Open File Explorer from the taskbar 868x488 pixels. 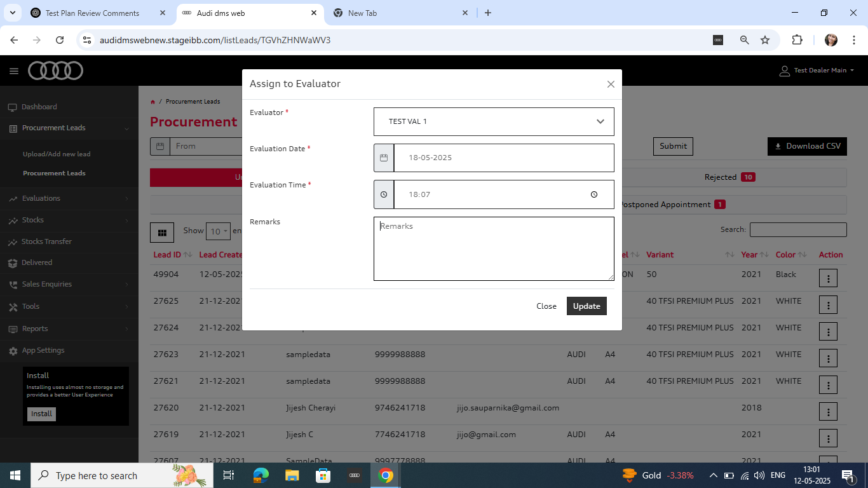point(292,475)
